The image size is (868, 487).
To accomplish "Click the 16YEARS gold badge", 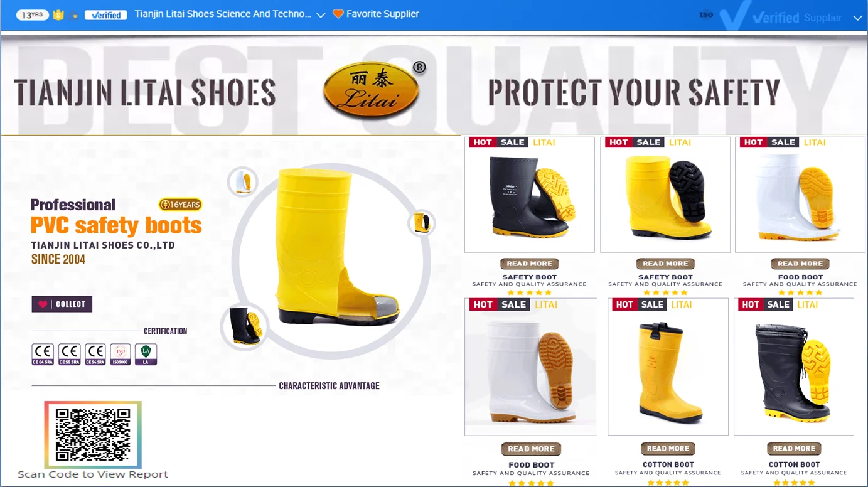I will coord(181,205).
